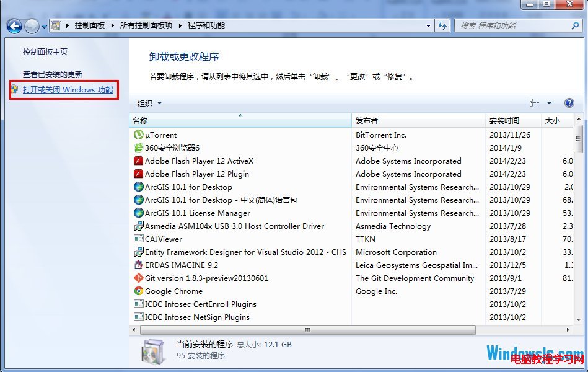Click Asmedia ASM104x USB driver icon

pos(138,226)
